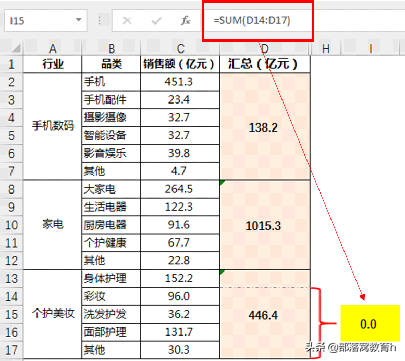405x361 pixels.
Task: Click cell 面部护理
Action: click(111, 332)
